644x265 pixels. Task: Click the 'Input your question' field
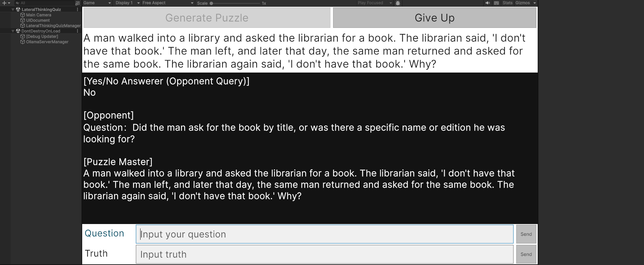(x=324, y=234)
